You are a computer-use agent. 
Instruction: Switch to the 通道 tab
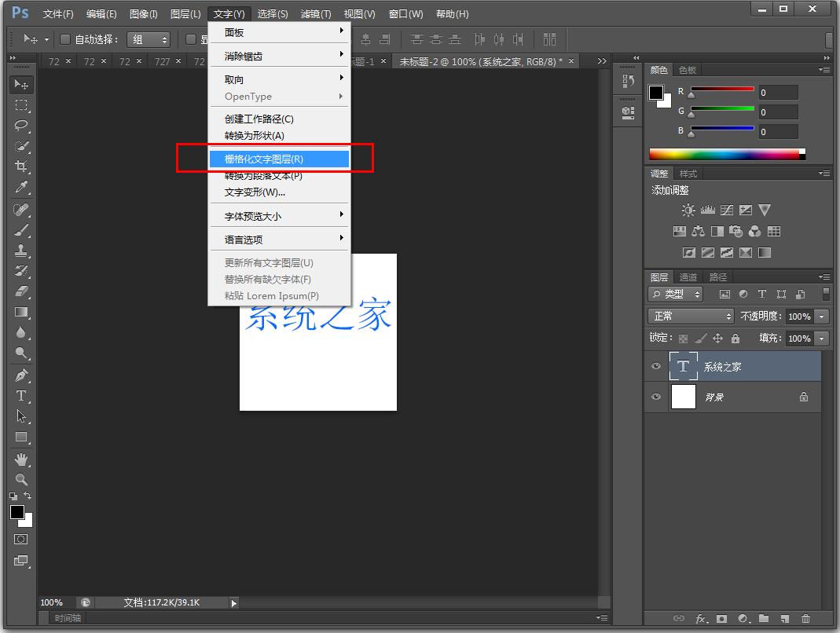click(688, 276)
